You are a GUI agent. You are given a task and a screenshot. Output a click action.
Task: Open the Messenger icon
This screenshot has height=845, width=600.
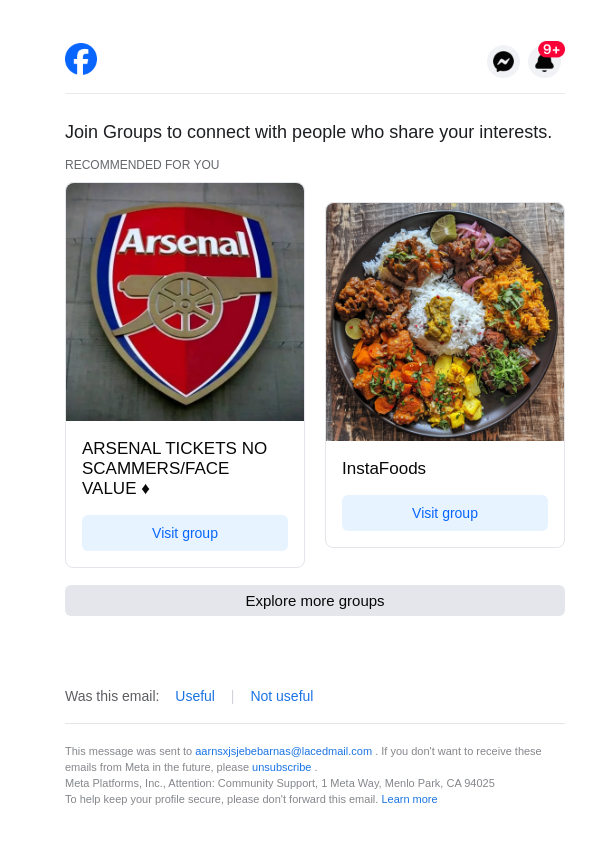[x=503, y=62]
